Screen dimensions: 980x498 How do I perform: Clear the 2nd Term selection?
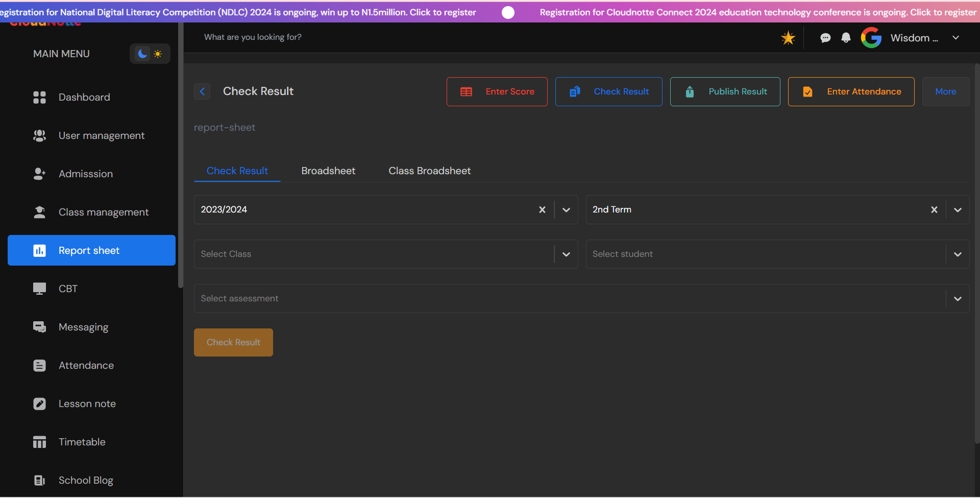coord(934,209)
